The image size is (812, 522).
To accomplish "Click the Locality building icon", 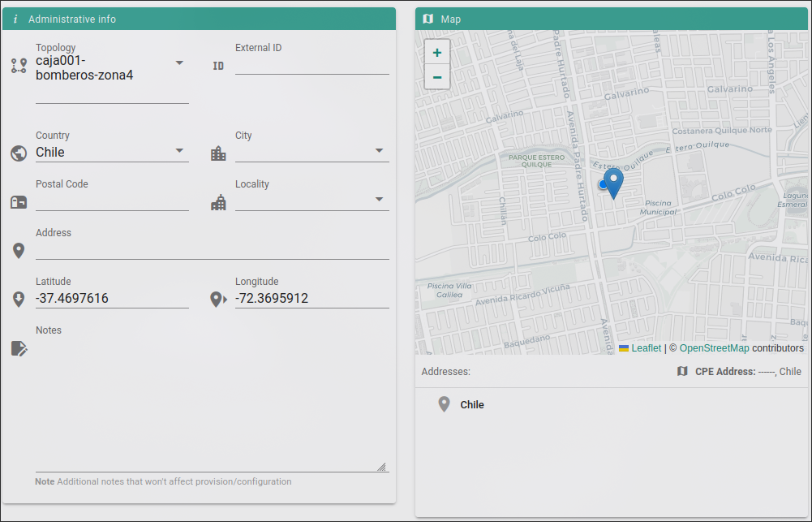I will pyautogui.click(x=218, y=202).
